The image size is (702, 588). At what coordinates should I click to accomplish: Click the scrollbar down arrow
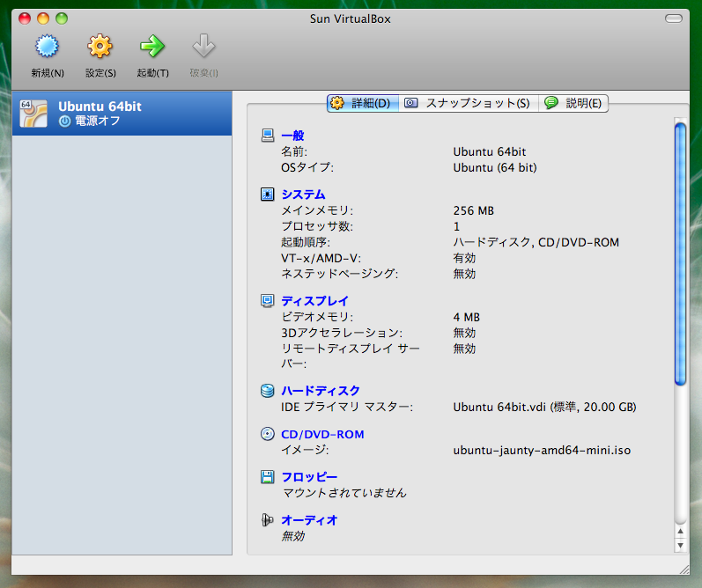pyautogui.click(x=681, y=545)
